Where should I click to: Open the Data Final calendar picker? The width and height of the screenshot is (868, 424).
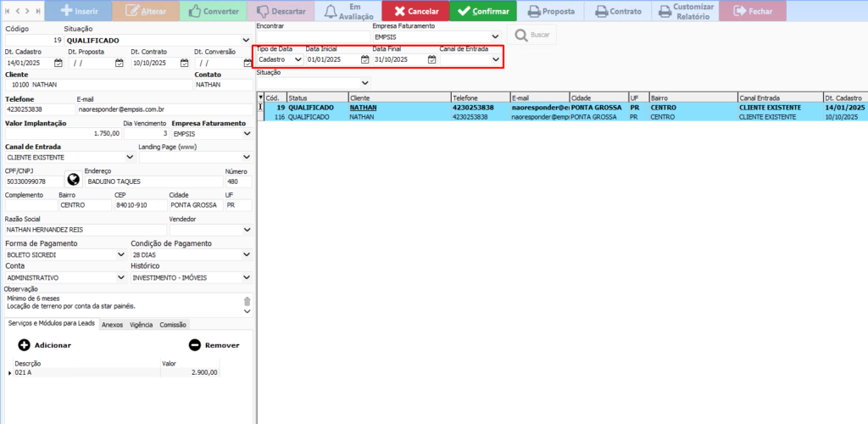[x=431, y=59]
